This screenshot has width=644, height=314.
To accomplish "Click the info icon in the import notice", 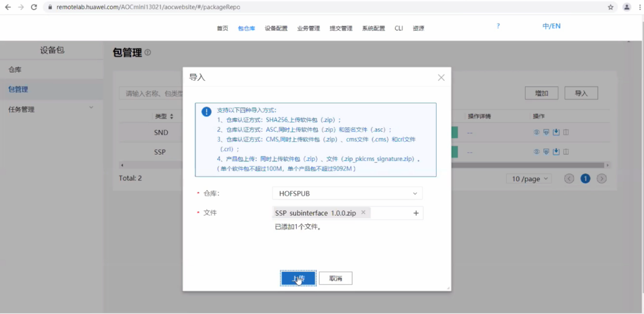I will pos(206,112).
